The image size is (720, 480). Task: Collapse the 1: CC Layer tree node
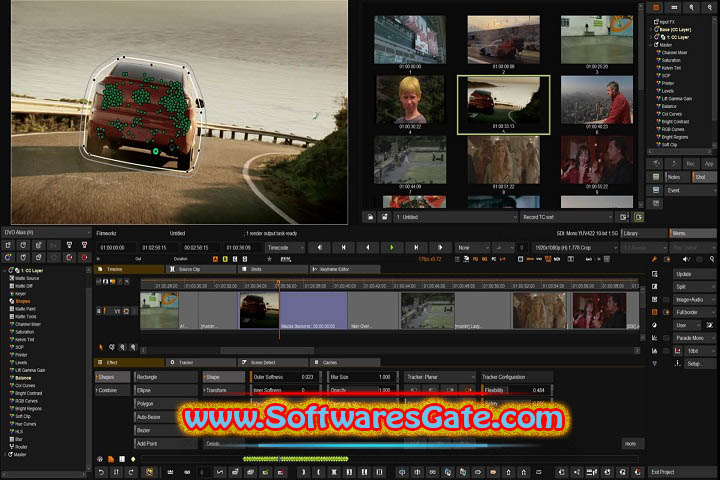point(5,271)
